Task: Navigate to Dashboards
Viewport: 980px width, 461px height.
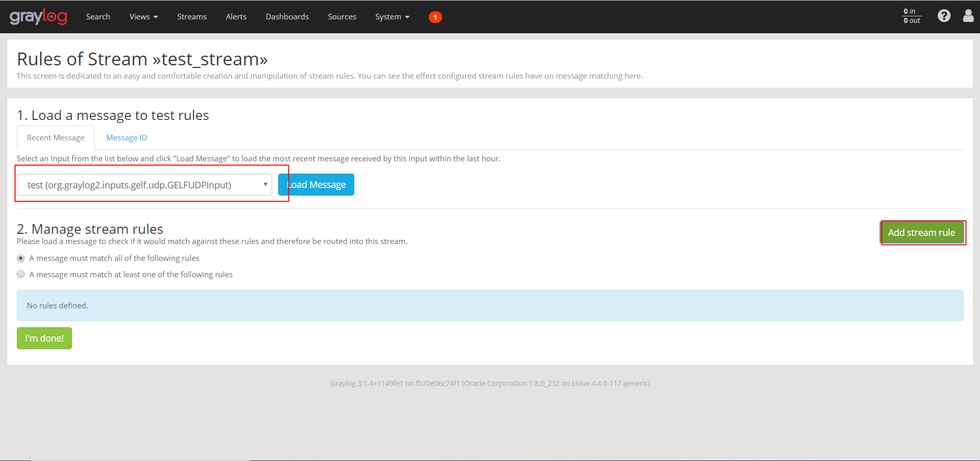Action: pos(287,16)
